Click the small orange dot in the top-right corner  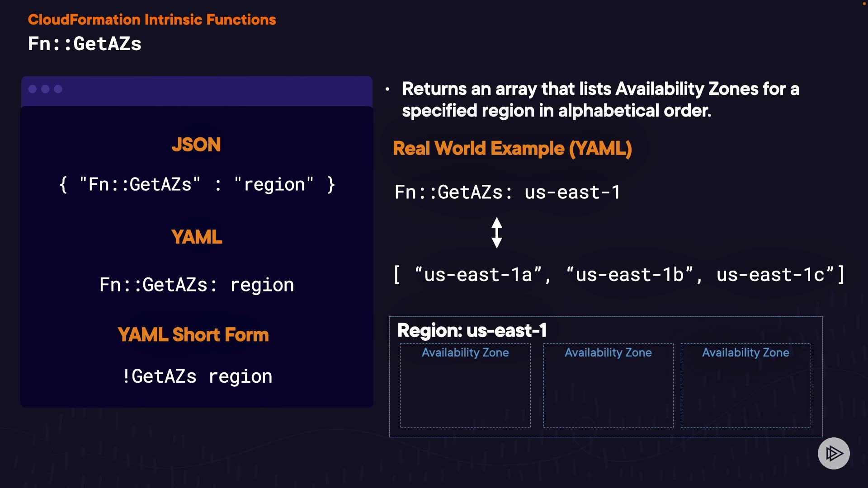coord(864,4)
